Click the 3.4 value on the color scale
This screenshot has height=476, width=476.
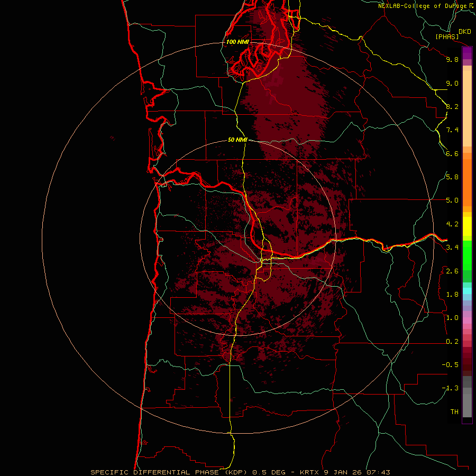[452, 247]
